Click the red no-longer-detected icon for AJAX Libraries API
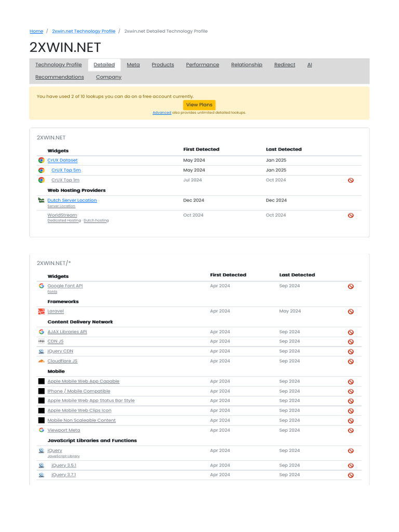 [351, 332]
